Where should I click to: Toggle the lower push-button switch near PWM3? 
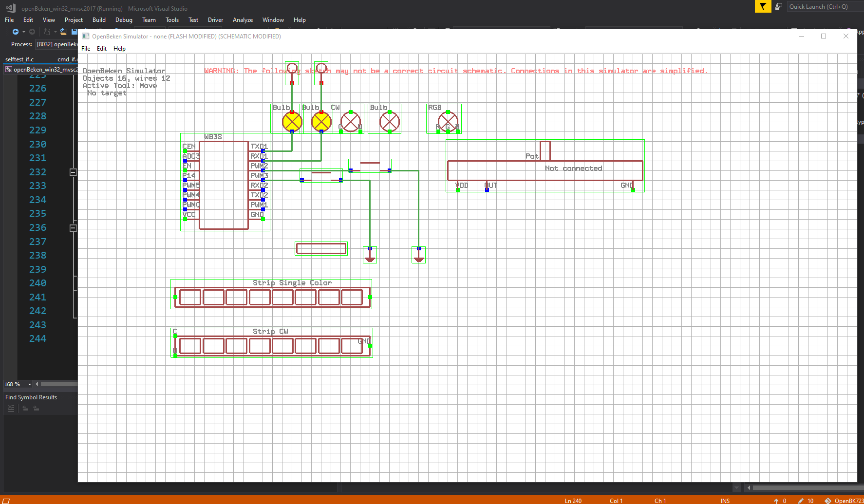pyautogui.click(x=321, y=175)
